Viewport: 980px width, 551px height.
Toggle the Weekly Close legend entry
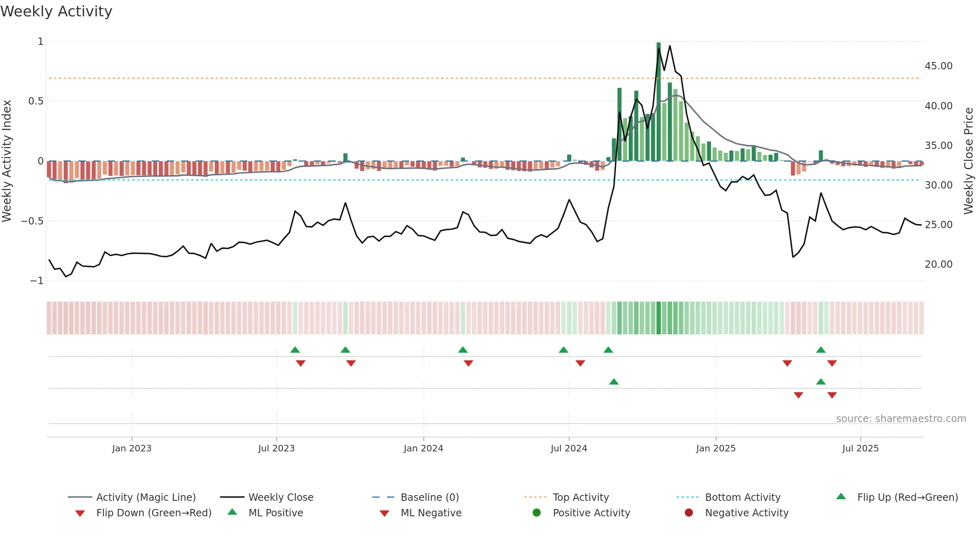point(267,497)
